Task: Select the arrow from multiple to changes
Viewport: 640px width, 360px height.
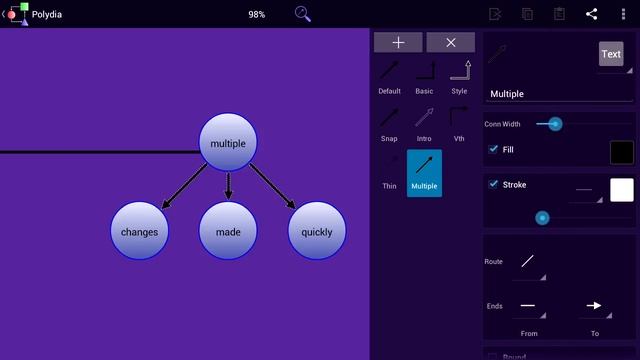Action: coord(184,186)
